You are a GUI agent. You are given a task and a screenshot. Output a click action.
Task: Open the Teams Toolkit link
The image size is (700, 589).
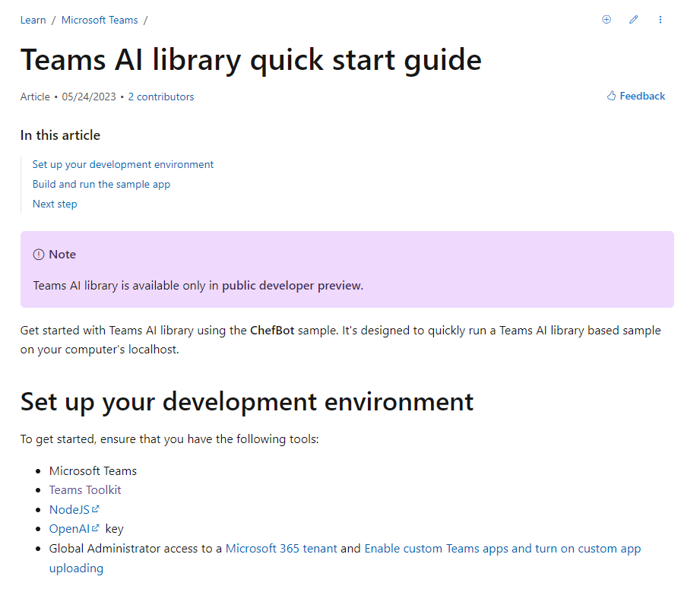(x=85, y=490)
